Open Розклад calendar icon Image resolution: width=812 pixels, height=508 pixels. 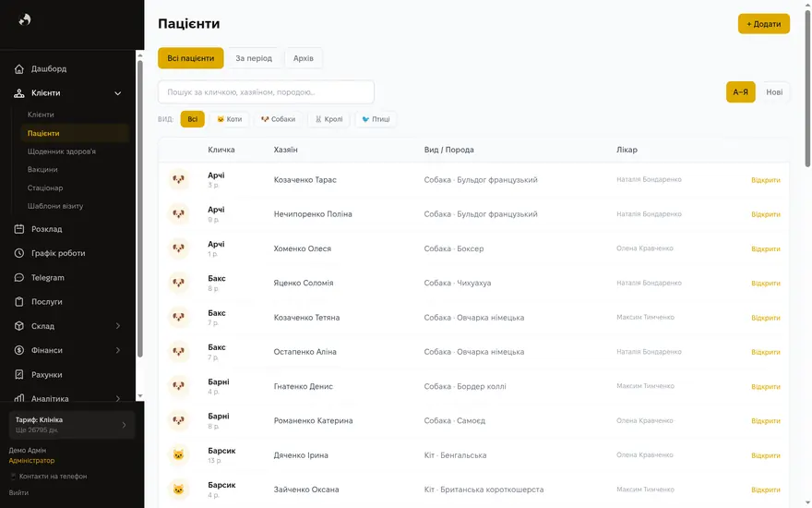(x=19, y=229)
